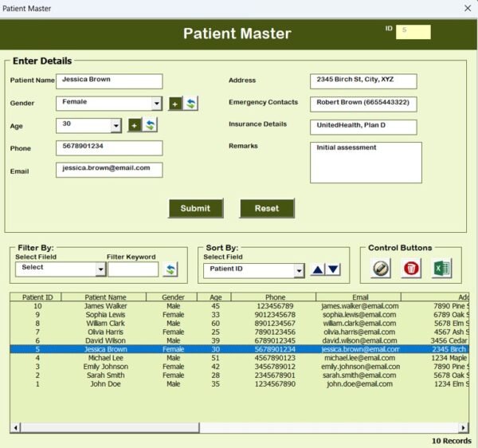
Task: Click the Email column header
Action: (x=358, y=297)
